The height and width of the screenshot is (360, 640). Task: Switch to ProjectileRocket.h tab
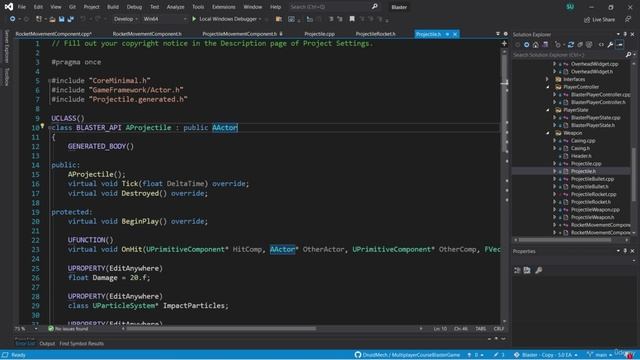pos(375,34)
